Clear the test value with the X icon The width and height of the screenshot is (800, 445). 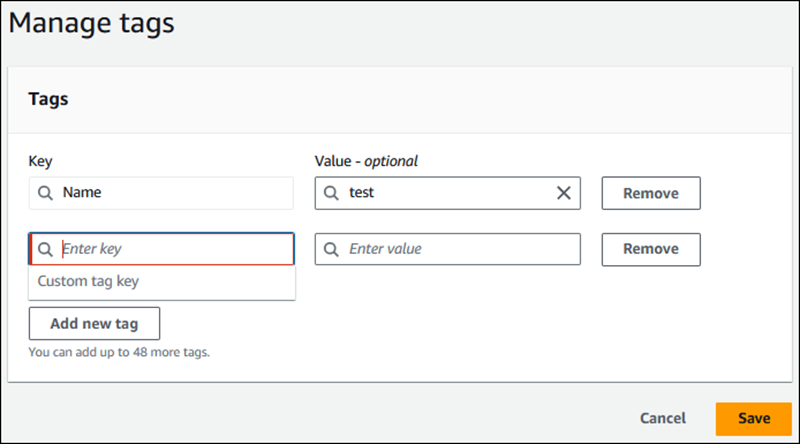pos(563,193)
